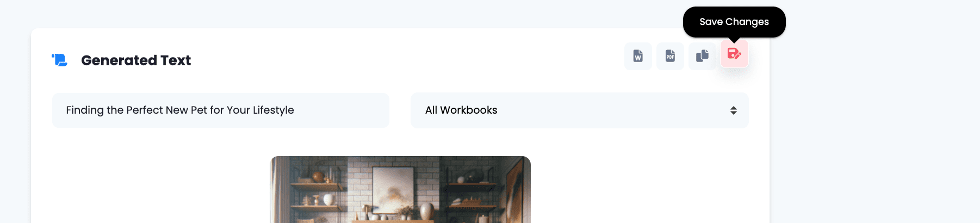
Task: Save edits with the floppy-pencil icon
Action: (x=734, y=54)
